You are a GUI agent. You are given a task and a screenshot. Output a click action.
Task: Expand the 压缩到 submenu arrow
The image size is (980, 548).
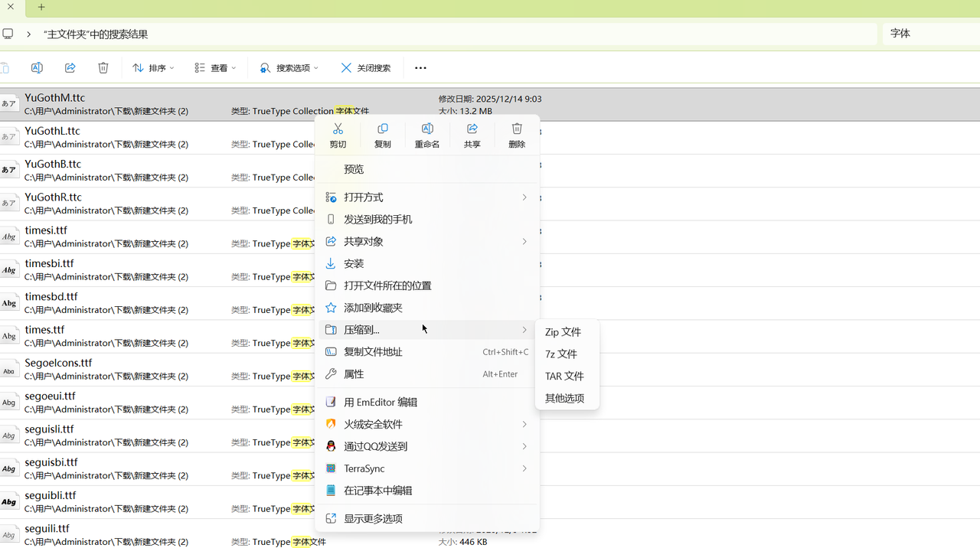(524, 330)
